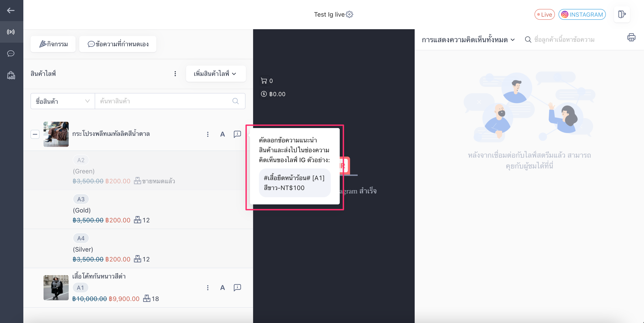Click the A2 variant tag
Viewport: 644px width, 323px height.
(81, 160)
